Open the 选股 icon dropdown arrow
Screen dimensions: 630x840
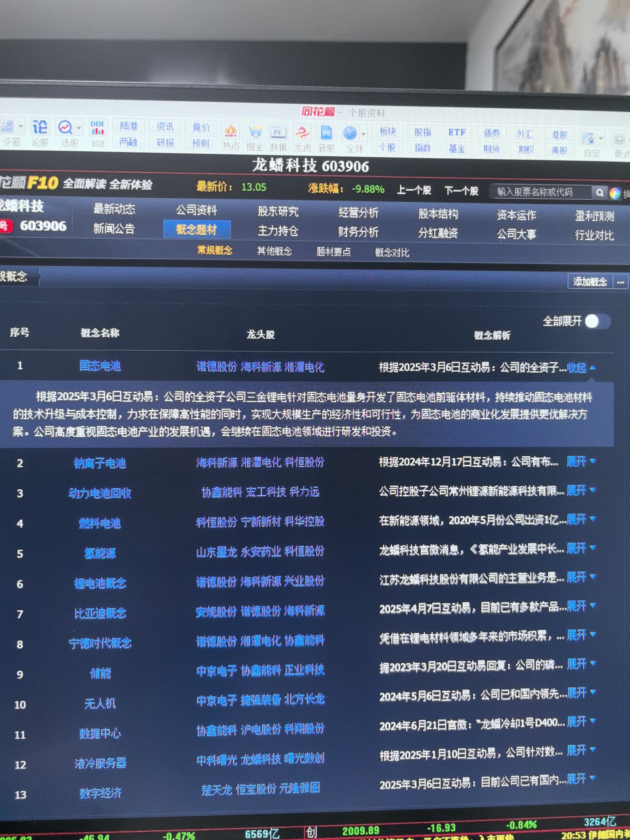pyautogui.click(x=79, y=128)
